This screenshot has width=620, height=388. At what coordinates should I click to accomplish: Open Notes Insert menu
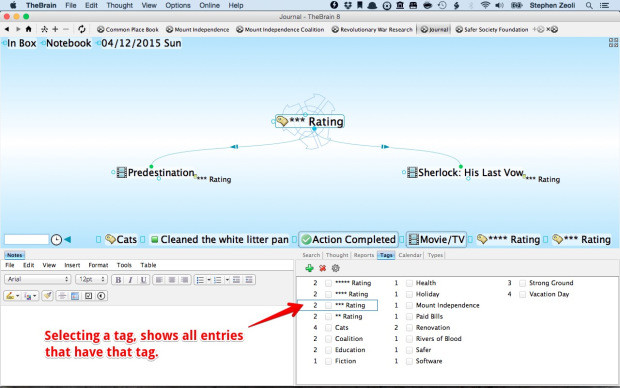point(72,265)
